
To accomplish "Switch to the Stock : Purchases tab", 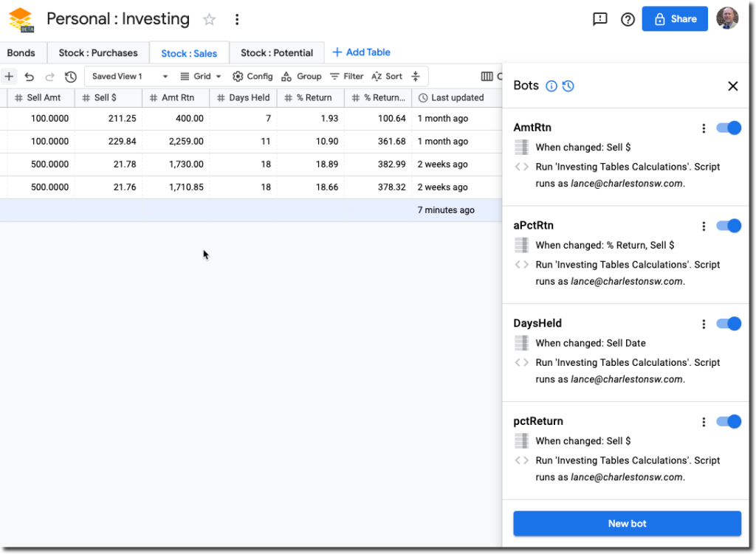I will click(x=98, y=53).
